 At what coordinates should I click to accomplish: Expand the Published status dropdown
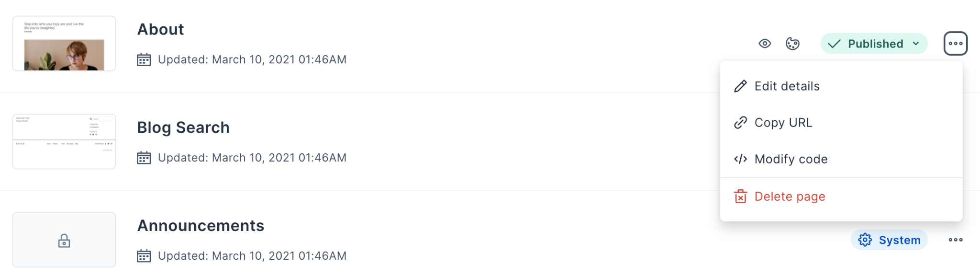(874, 44)
